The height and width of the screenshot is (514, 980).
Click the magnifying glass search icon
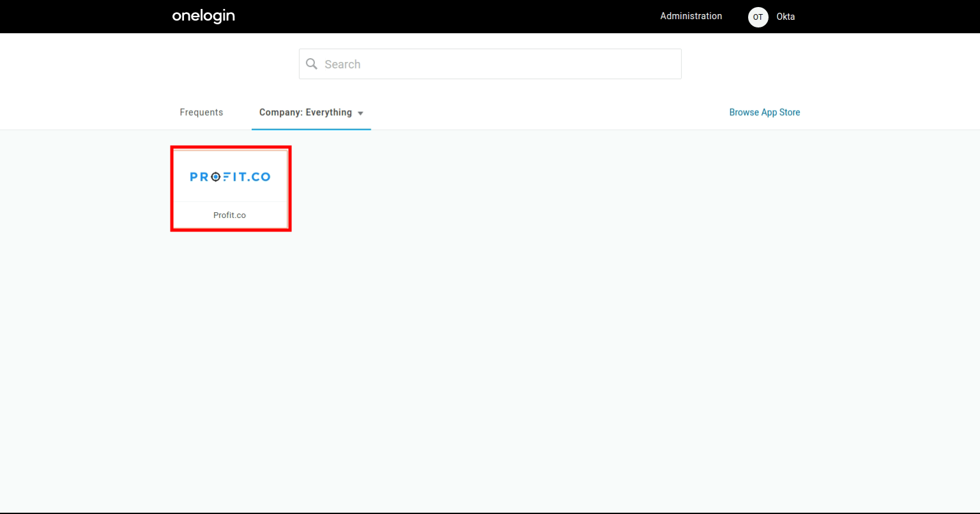(312, 64)
